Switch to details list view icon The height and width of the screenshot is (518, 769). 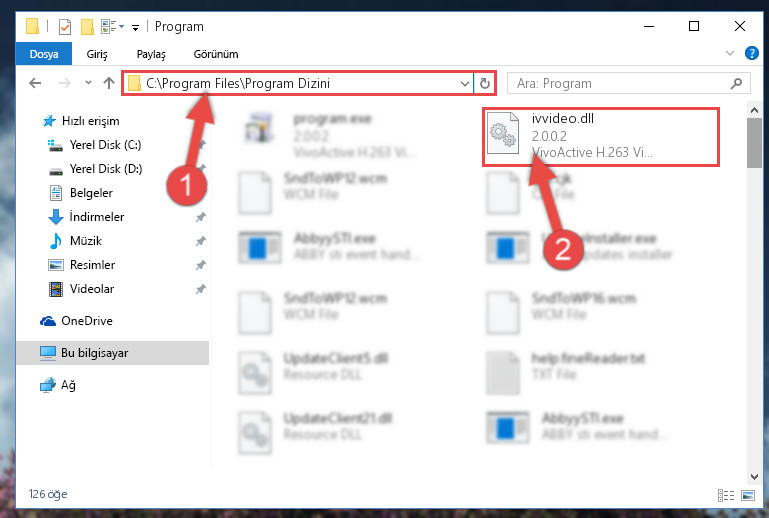(x=726, y=495)
